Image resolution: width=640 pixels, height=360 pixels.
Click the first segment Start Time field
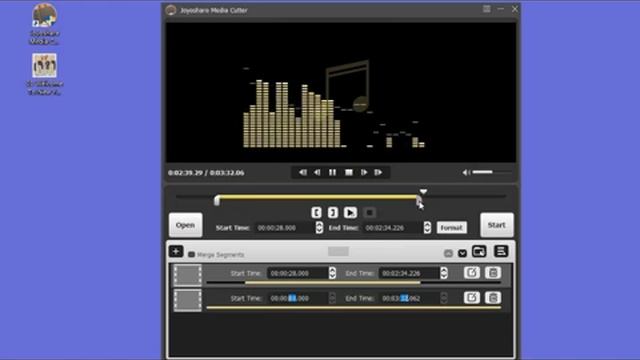click(298, 273)
